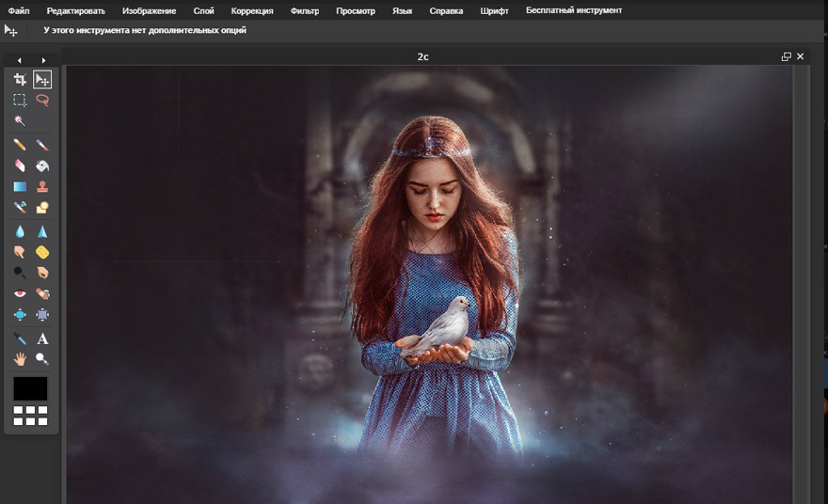Choose the Red Eye Reduction tool
This screenshot has height=504, width=828.
20,293
